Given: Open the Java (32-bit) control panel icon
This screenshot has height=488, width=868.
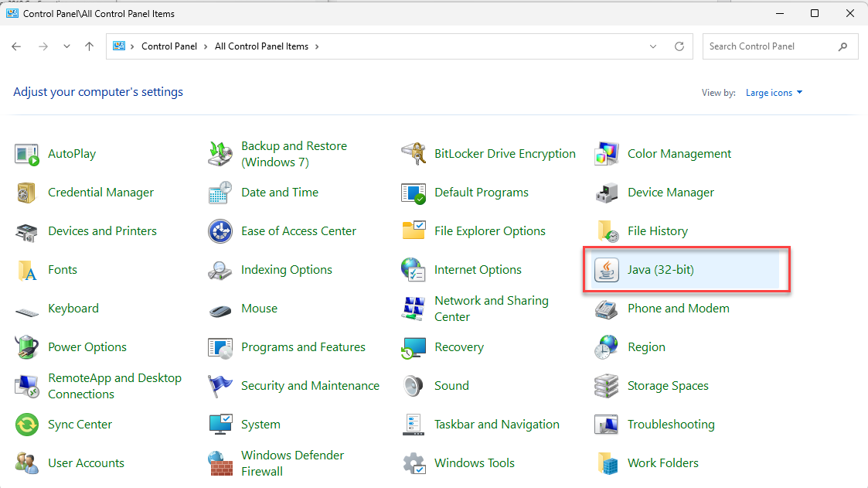Looking at the screenshot, I should click(607, 270).
